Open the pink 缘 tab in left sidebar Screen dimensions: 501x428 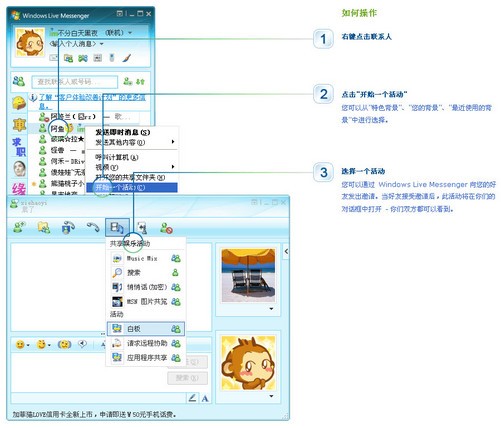click(19, 188)
